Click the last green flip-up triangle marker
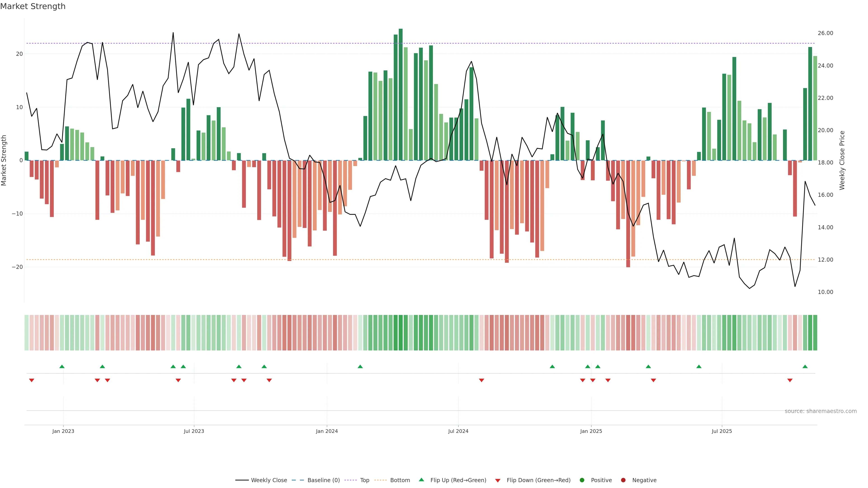Image resolution: width=868 pixels, height=488 pixels. pyautogui.click(x=805, y=366)
